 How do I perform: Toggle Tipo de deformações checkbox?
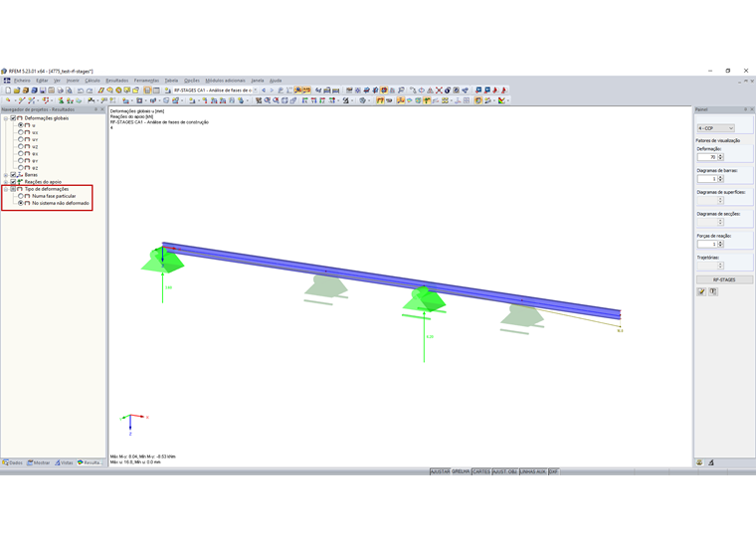(13, 189)
